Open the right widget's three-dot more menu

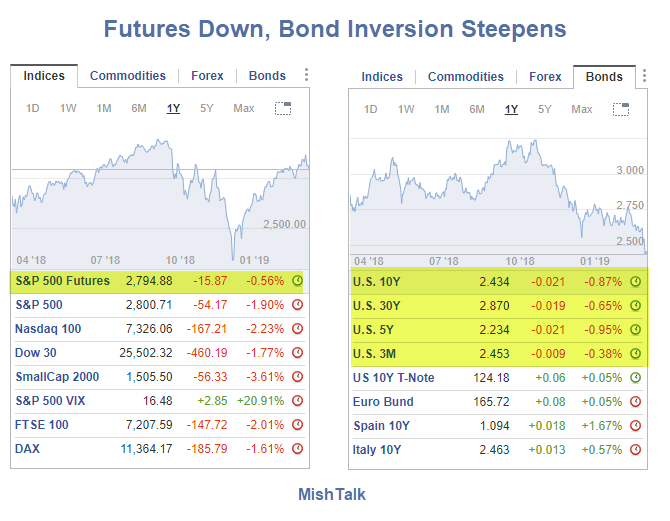pyautogui.click(x=644, y=76)
